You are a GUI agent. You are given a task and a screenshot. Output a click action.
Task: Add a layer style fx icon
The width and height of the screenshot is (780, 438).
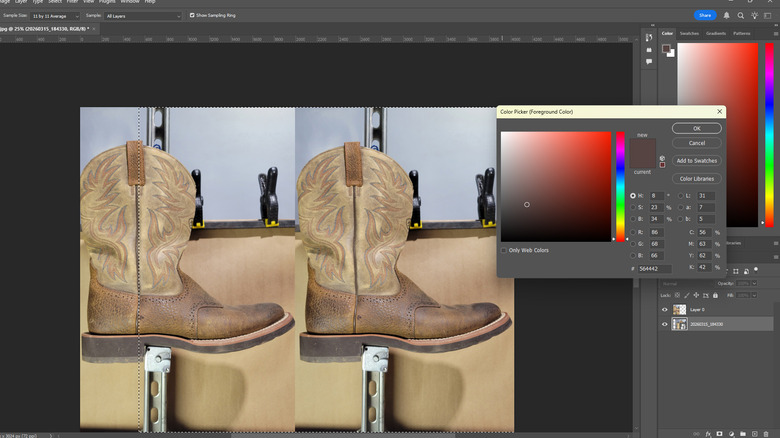click(708, 434)
